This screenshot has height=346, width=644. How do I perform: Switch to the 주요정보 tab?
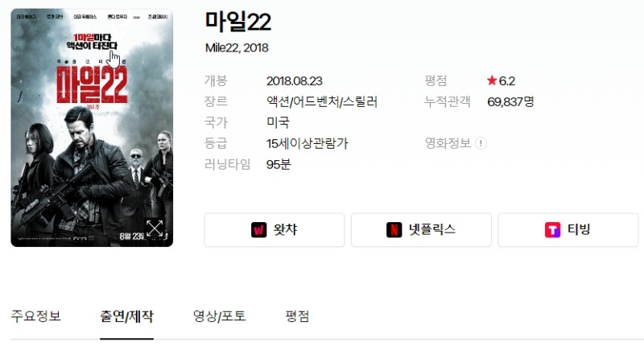pyautogui.click(x=35, y=316)
